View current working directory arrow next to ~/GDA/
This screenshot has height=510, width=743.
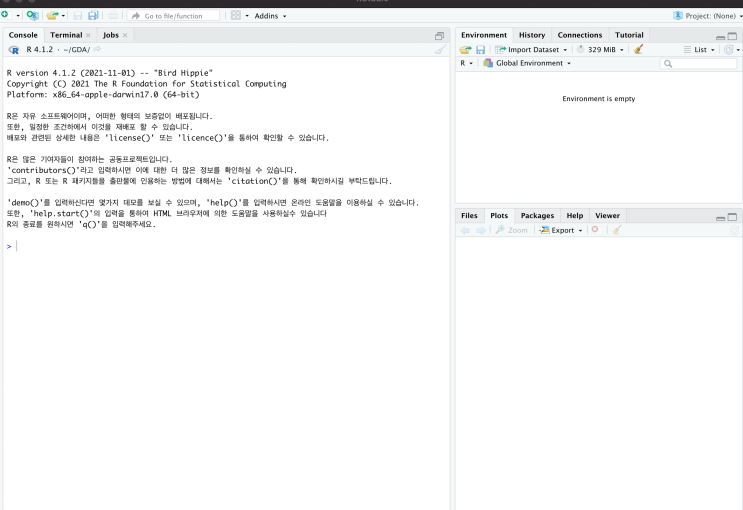97,49
